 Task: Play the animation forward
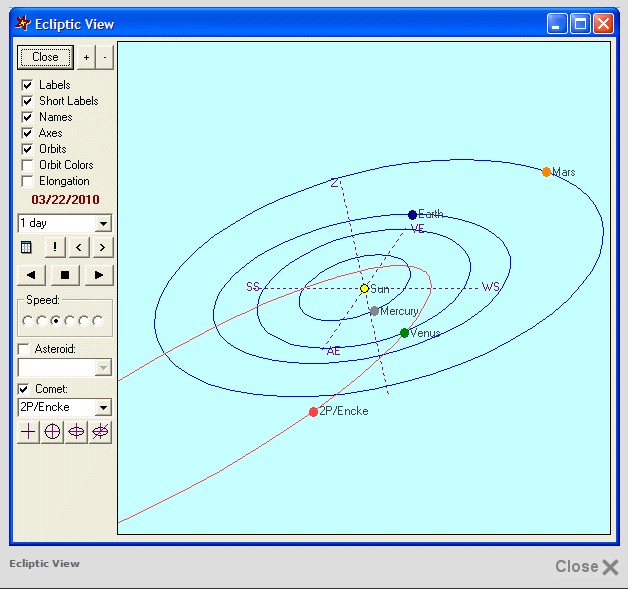pyautogui.click(x=99, y=275)
